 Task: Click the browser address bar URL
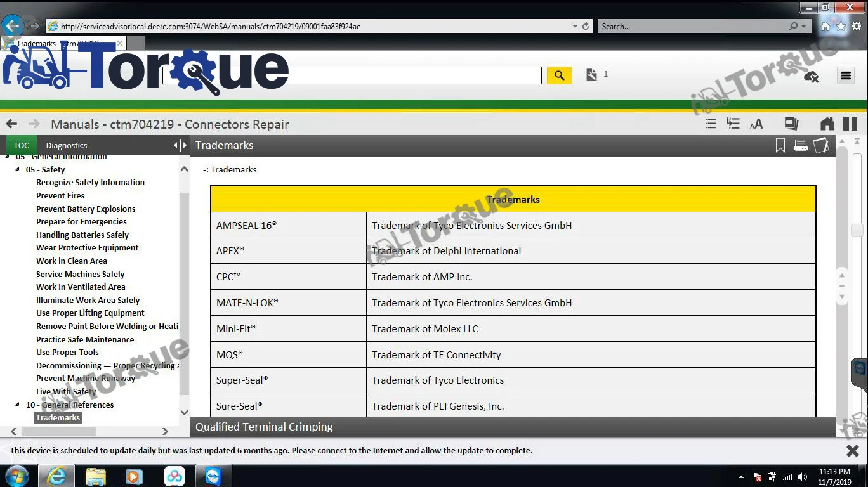pos(211,27)
